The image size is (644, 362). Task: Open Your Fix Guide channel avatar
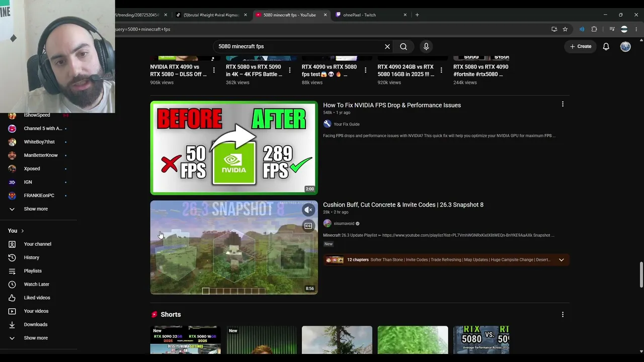[328, 124]
